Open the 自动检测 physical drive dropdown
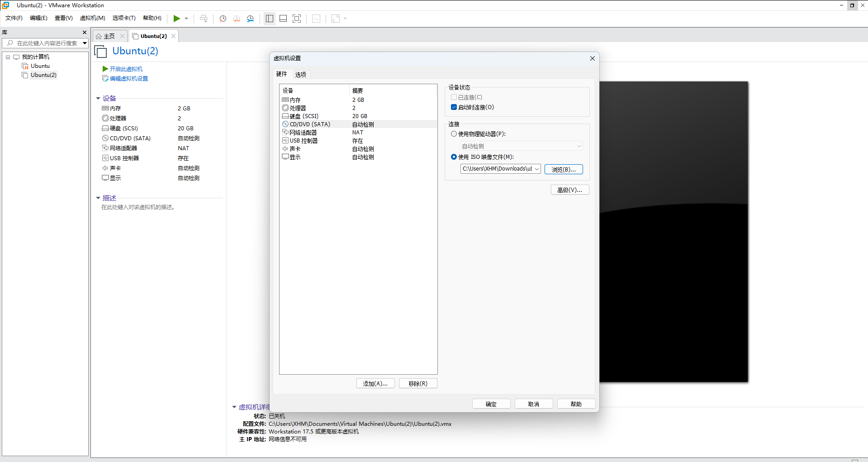Viewport: 868px width, 462px height. pyautogui.click(x=522, y=146)
